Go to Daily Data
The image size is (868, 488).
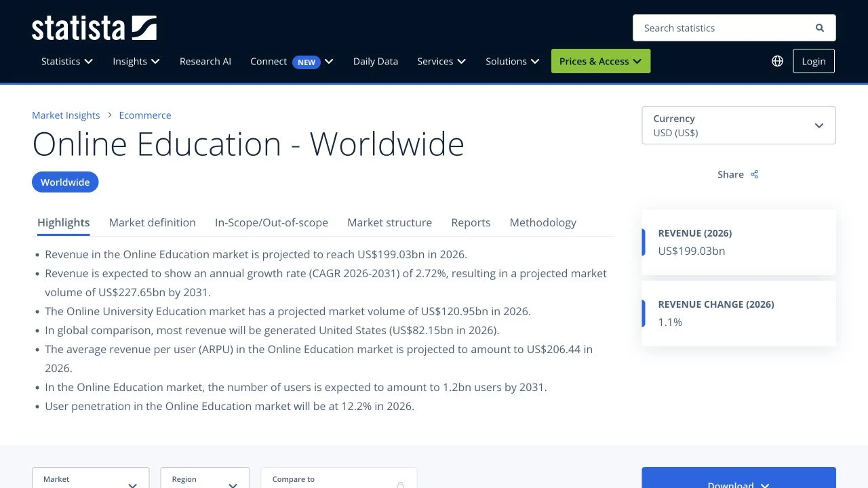376,61
